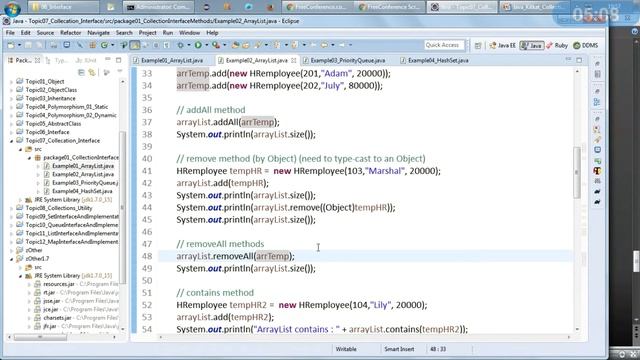This screenshot has width=640, height=360.
Task: Click the Save toolbar icon
Action: coord(28,45)
